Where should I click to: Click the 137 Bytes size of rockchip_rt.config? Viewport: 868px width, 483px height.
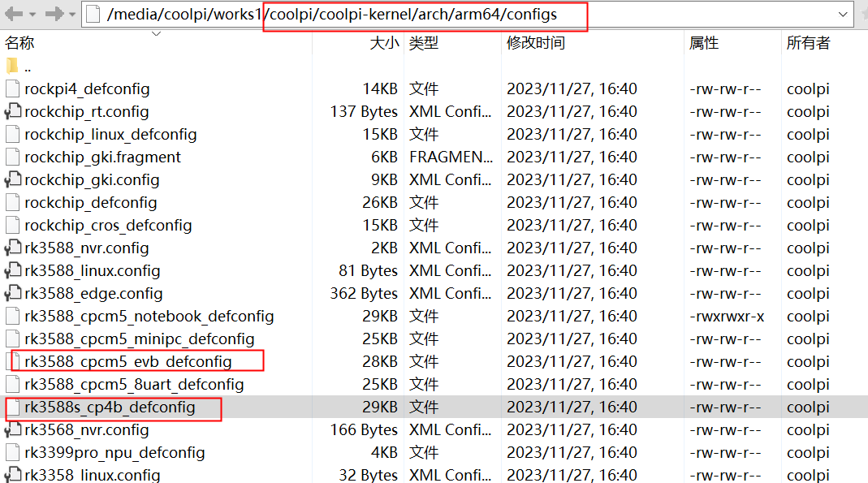click(364, 111)
